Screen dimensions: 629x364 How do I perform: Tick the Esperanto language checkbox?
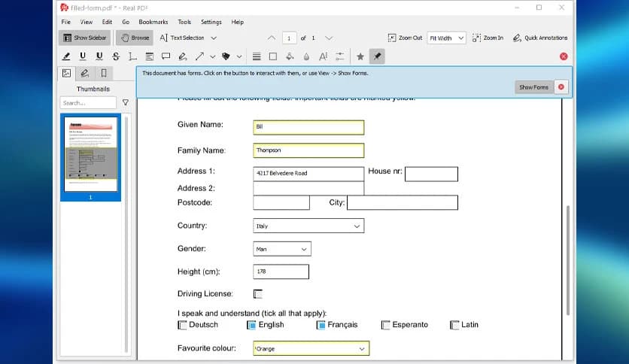385,325
